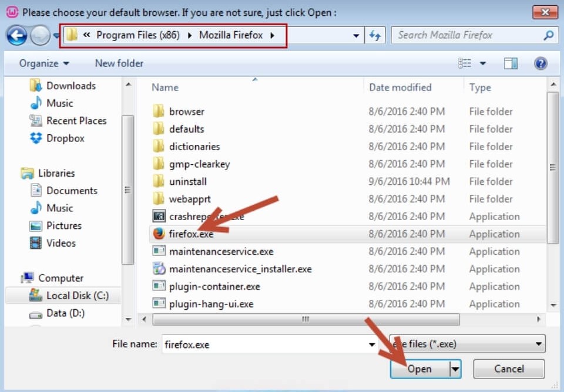Screen dimensions: 564x392
Task: Click the blue Back navigation arrow
Action: 16,35
